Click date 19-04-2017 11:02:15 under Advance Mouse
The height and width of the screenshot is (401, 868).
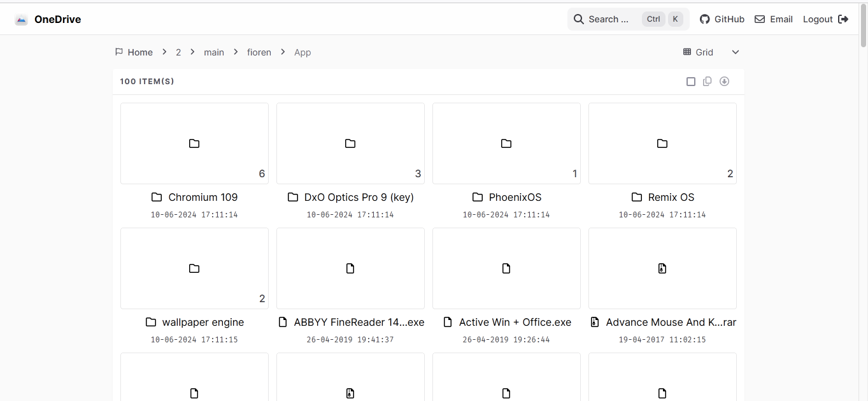click(x=662, y=340)
